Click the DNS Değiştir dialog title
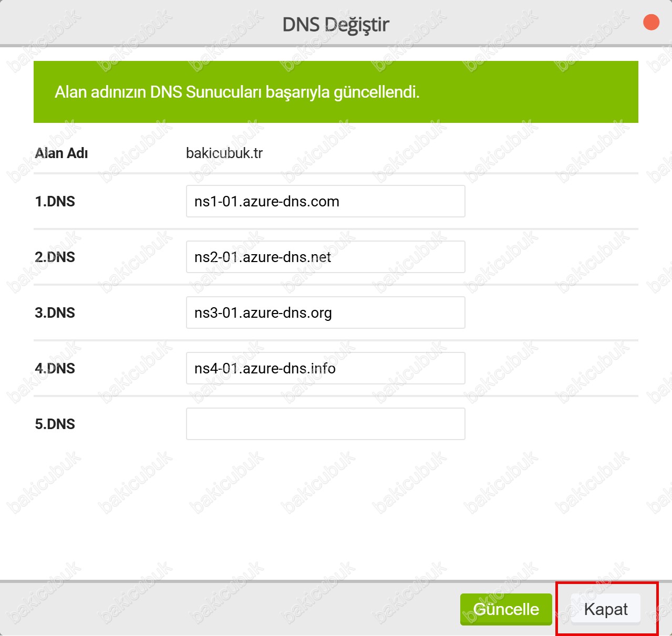The width and height of the screenshot is (672, 636). coord(335,24)
